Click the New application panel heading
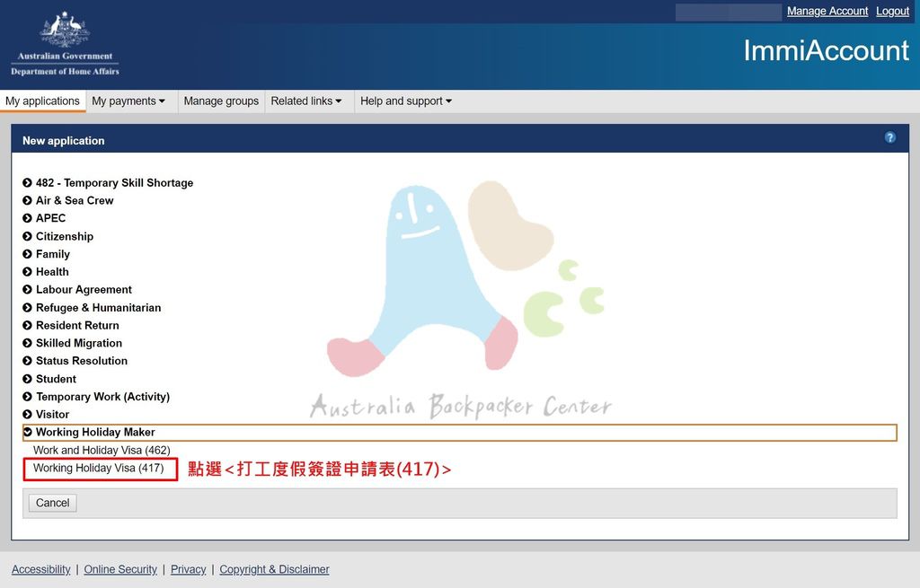 64,141
